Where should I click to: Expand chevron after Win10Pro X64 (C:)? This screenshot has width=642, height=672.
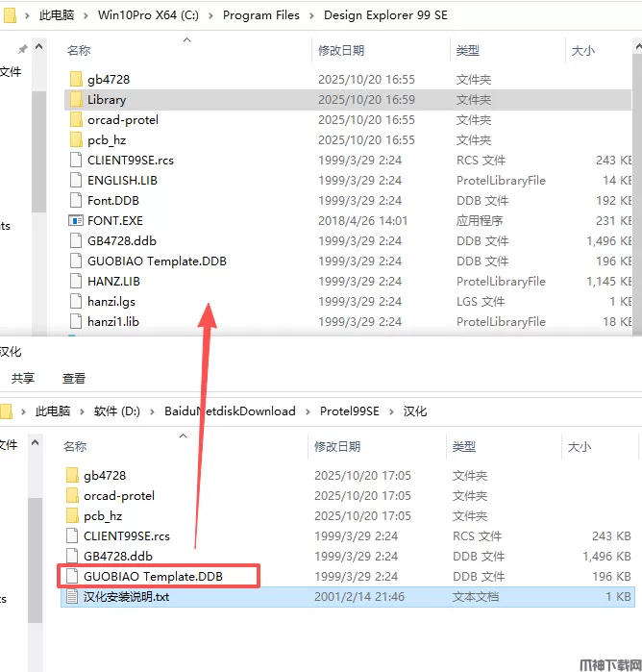210,15
